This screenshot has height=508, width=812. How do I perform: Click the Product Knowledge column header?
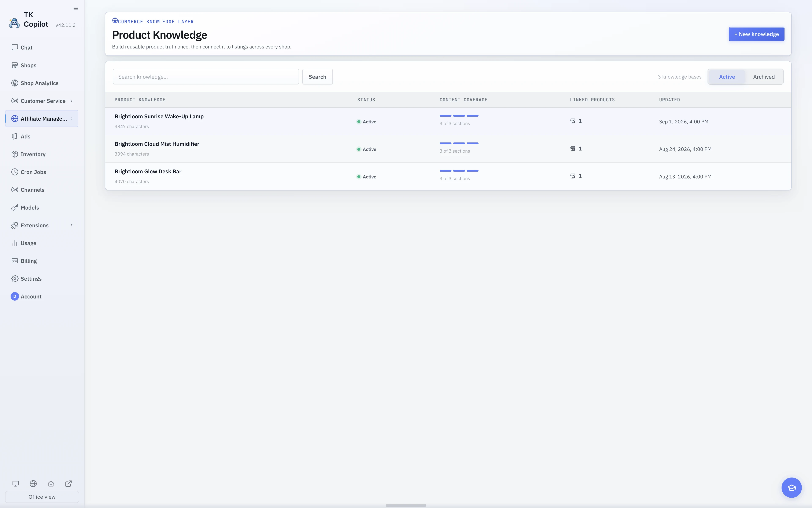point(140,100)
